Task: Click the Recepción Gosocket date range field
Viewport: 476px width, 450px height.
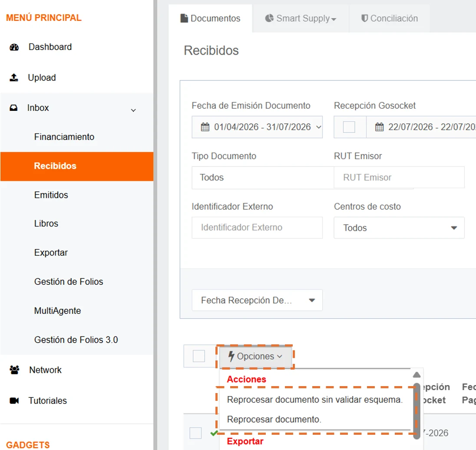Action: tap(421, 127)
